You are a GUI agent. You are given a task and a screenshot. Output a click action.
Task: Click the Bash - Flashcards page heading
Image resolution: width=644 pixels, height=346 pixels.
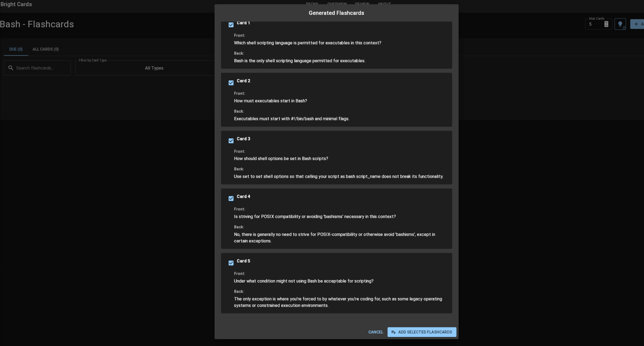pyautogui.click(x=37, y=24)
